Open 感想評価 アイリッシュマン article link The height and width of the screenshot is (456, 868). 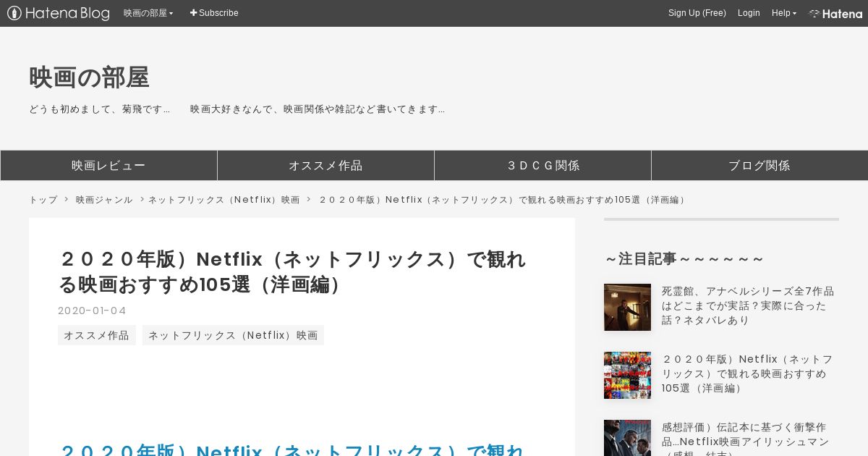(x=746, y=438)
